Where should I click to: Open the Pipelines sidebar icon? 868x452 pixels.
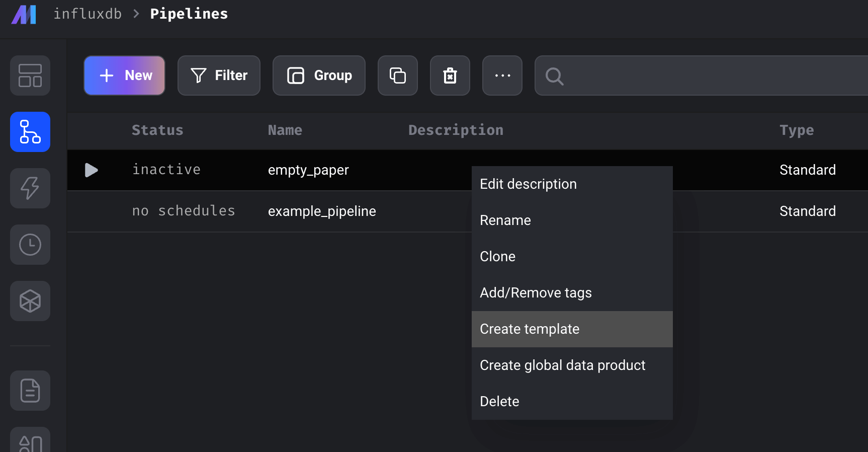pos(30,132)
